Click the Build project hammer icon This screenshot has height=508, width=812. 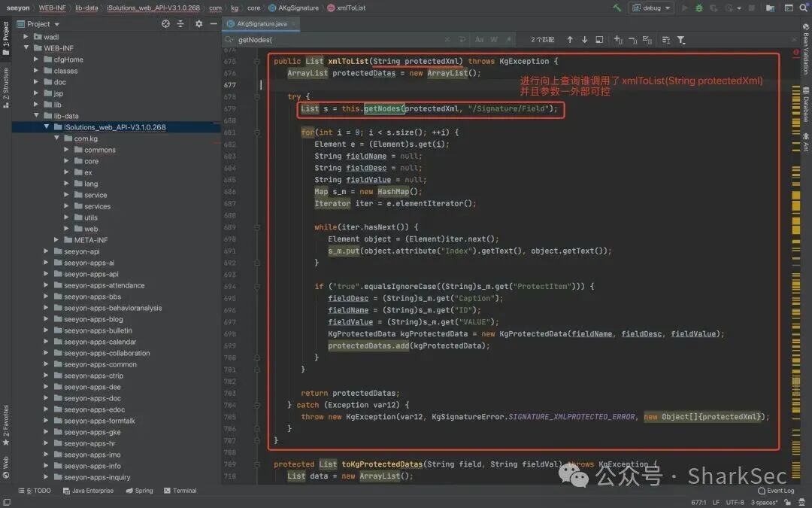coord(617,8)
